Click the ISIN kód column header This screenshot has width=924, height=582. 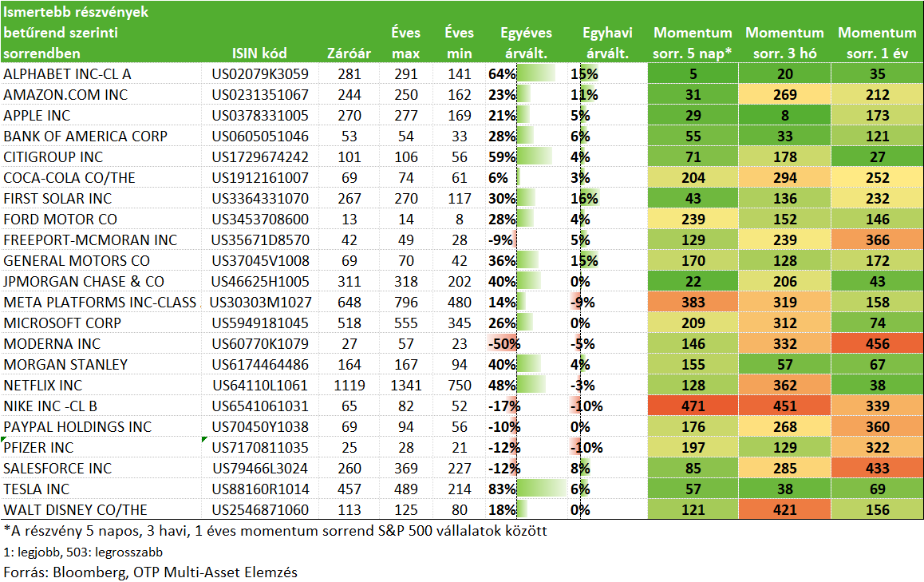coord(259,53)
